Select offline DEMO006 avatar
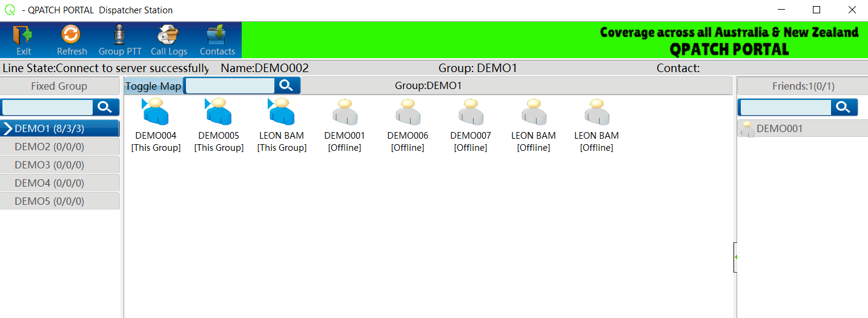Screen dimensions: 868x318 pos(408,111)
